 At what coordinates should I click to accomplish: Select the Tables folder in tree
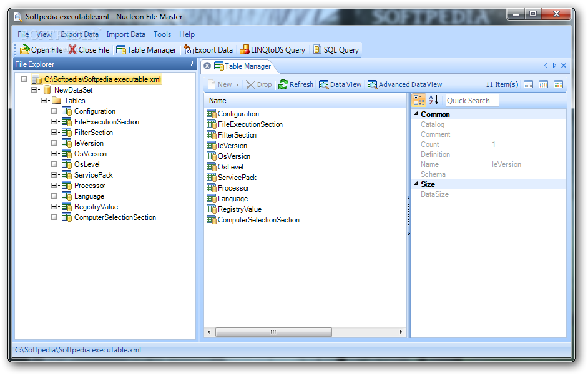coord(69,100)
